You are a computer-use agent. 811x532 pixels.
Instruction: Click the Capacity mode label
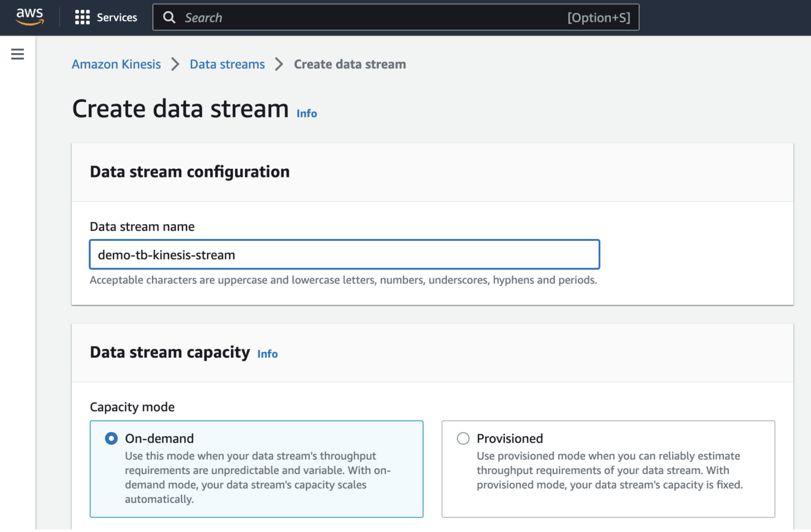[x=132, y=407]
